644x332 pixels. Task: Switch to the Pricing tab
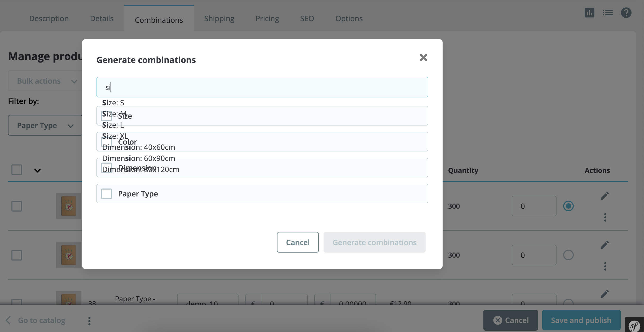(267, 18)
